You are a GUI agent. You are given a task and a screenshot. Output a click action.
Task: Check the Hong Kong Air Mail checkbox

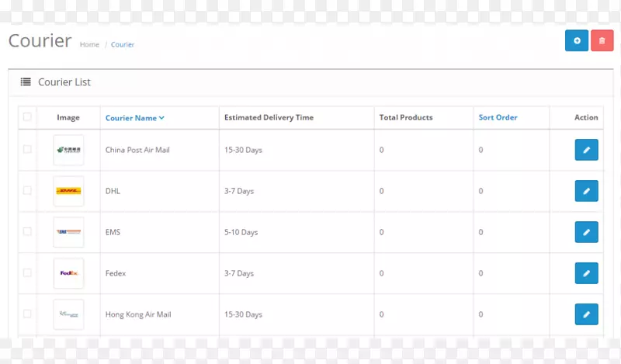[x=27, y=314]
